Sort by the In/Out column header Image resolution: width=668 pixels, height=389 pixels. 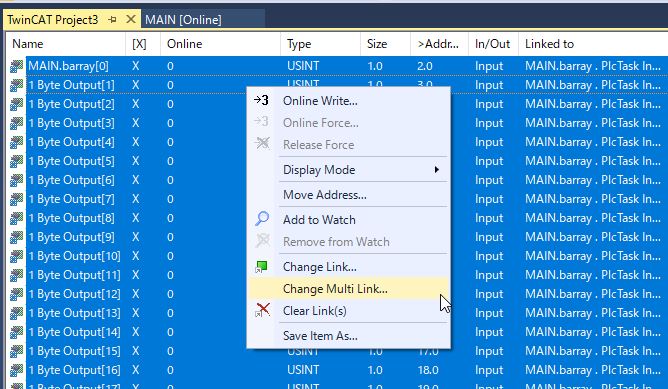click(493, 44)
